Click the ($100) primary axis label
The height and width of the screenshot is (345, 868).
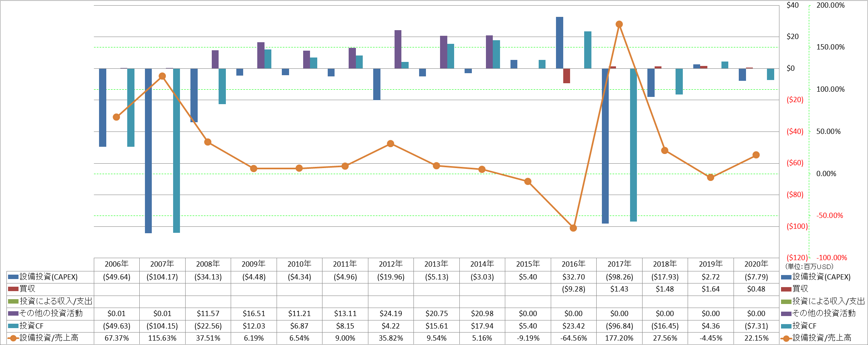coord(797,226)
